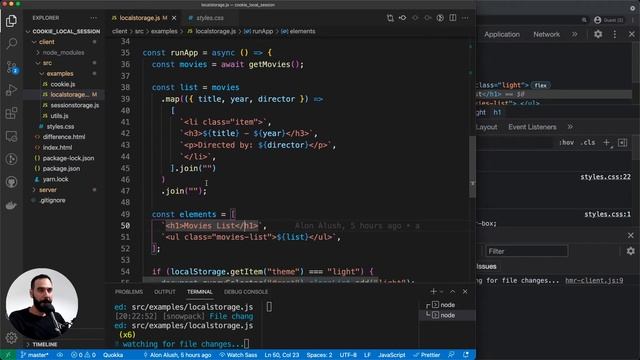The height and width of the screenshot is (360, 640).
Task: Open Event Listeners tab in DevTools
Action: (x=532, y=127)
